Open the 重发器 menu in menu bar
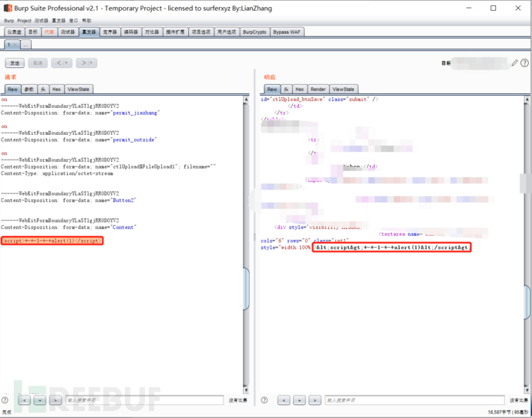 [x=59, y=21]
